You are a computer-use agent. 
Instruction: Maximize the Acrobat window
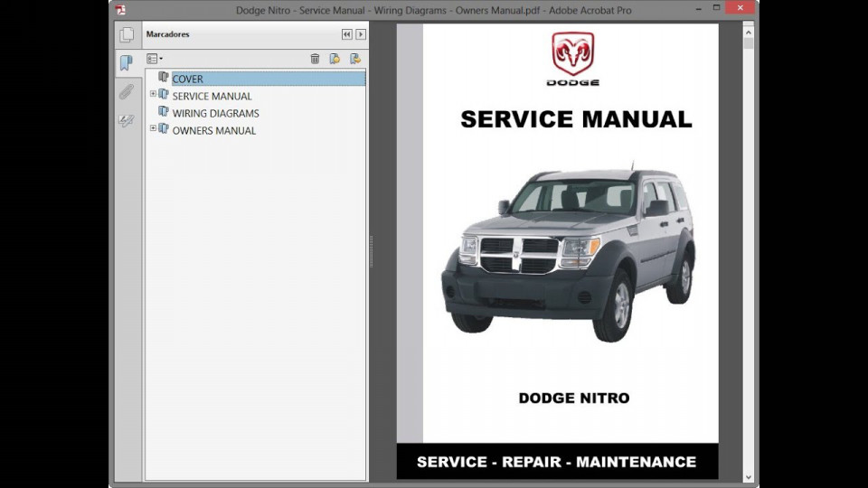pyautogui.click(x=716, y=8)
